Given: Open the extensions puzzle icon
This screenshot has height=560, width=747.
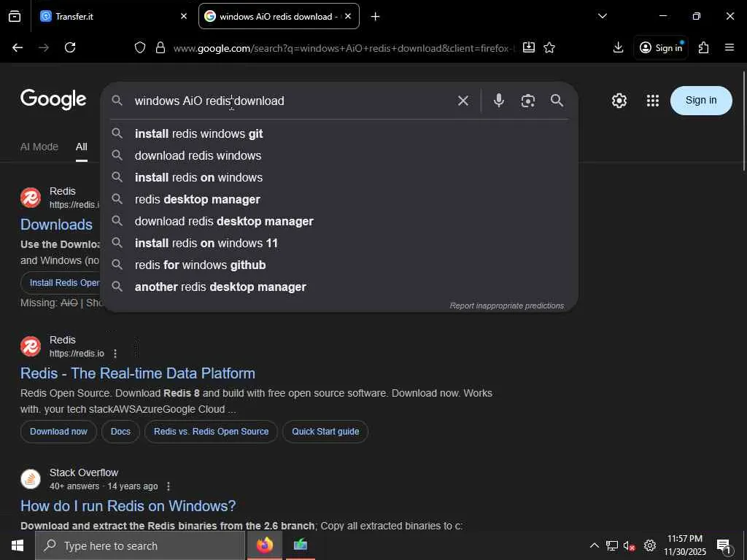Looking at the screenshot, I should coord(704,47).
